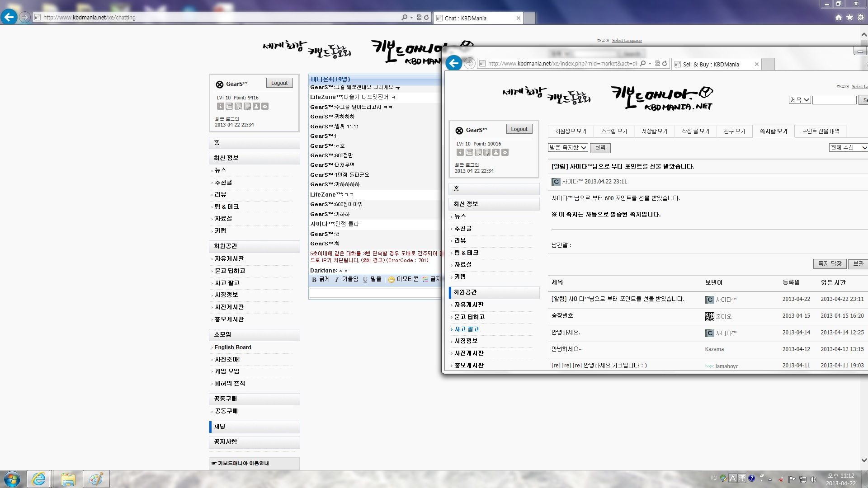Click 선택 button next to mailbox dropdown
This screenshot has height=488, width=868.
tap(600, 148)
